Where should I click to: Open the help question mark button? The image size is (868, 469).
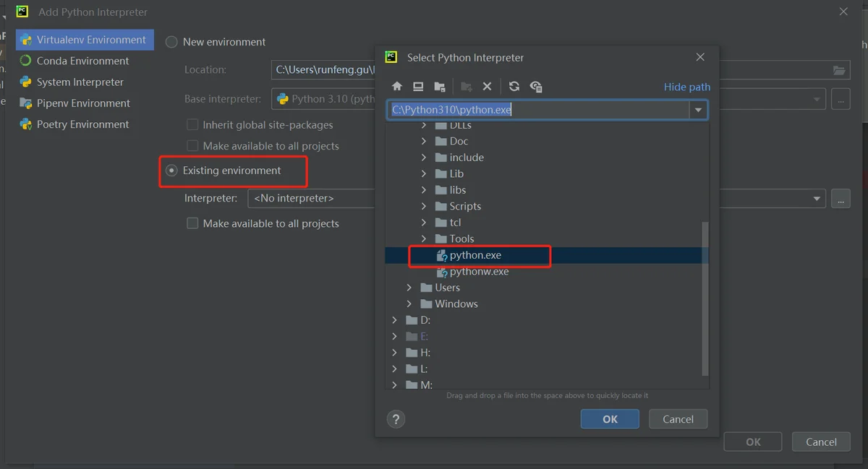396,419
